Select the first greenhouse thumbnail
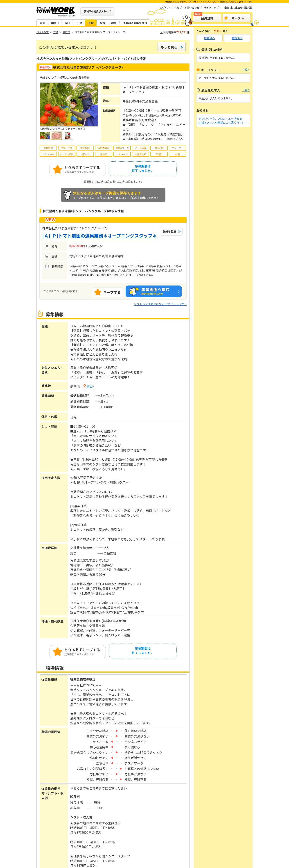This screenshot has height=868, width=289. tap(45, 135)
